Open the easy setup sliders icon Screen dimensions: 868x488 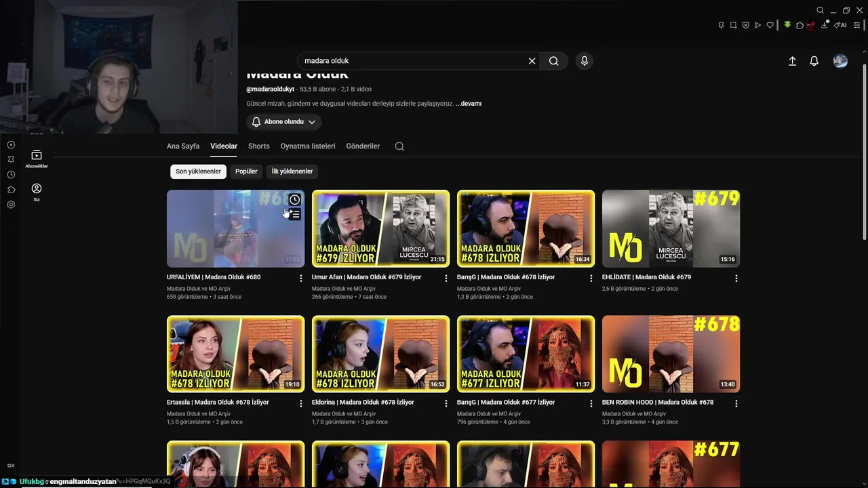tap(856, 25)
